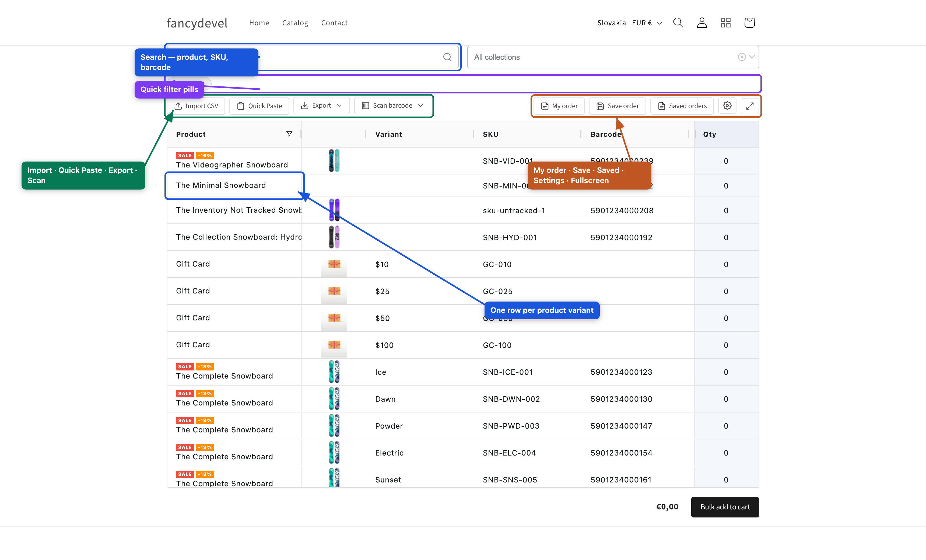Click barcode 5901234000208
926x560 pixels.
622,211
